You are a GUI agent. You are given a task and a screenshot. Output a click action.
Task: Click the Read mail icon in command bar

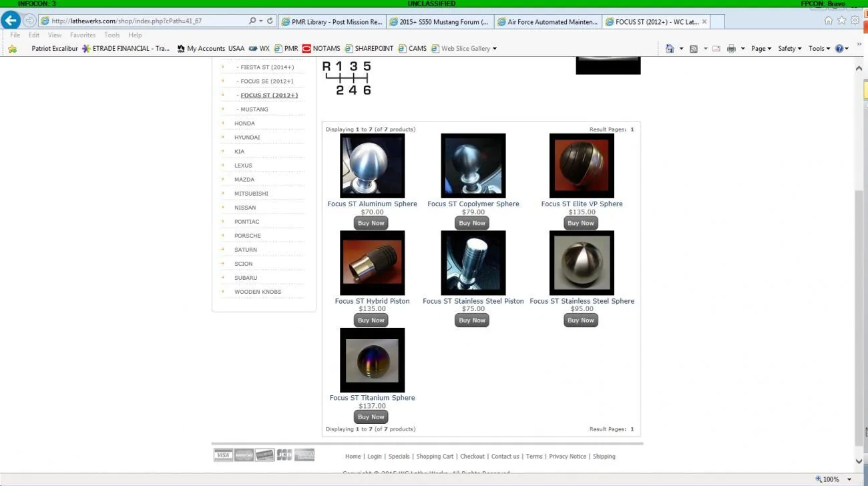pyautogui.click(x=716, y=49)
